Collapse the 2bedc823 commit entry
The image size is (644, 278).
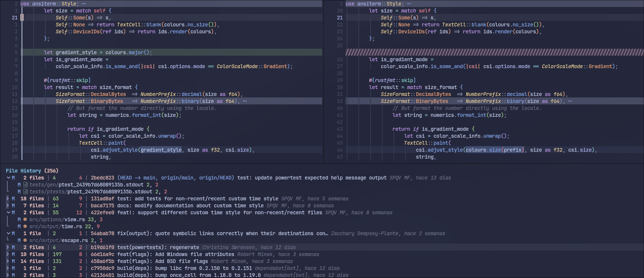[x=8, y=178]
